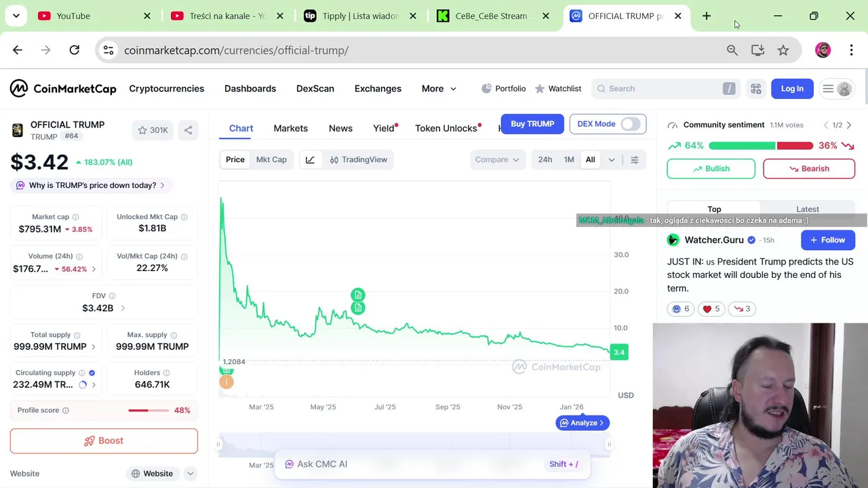Expand Total supply details arrow
This screenshot has width=868, height=488.
coord(94,347)
